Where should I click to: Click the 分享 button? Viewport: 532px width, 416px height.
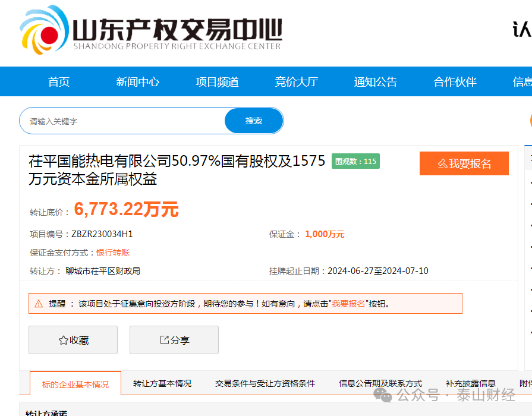[174, 340]
